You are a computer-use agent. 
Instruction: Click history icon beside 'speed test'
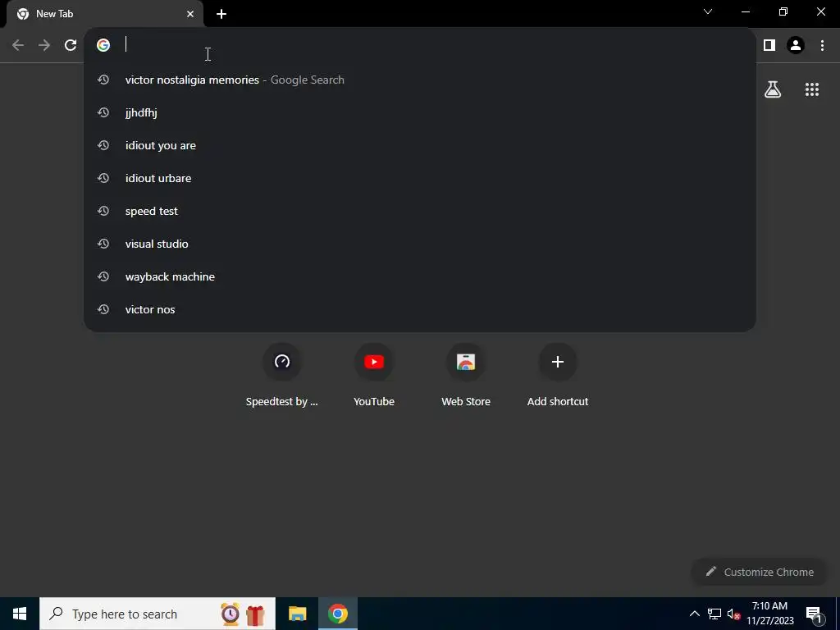click(x=103, y=211)
